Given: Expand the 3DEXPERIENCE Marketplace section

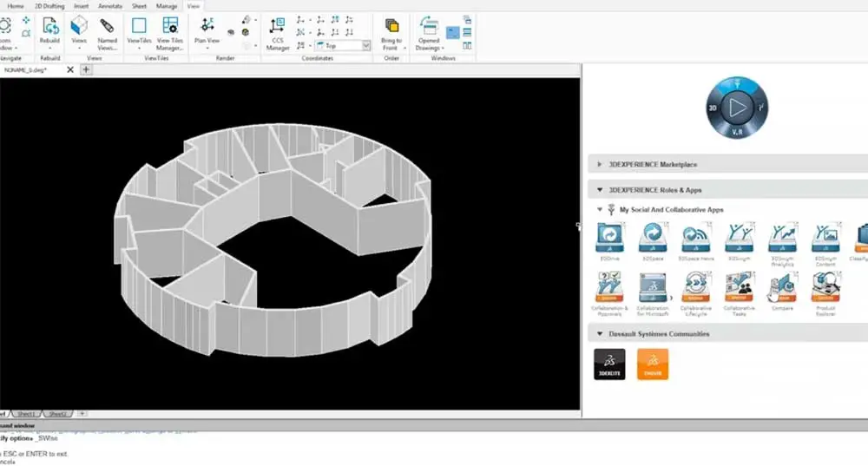Looking at the screenshot, I should (x=599, y=164).
